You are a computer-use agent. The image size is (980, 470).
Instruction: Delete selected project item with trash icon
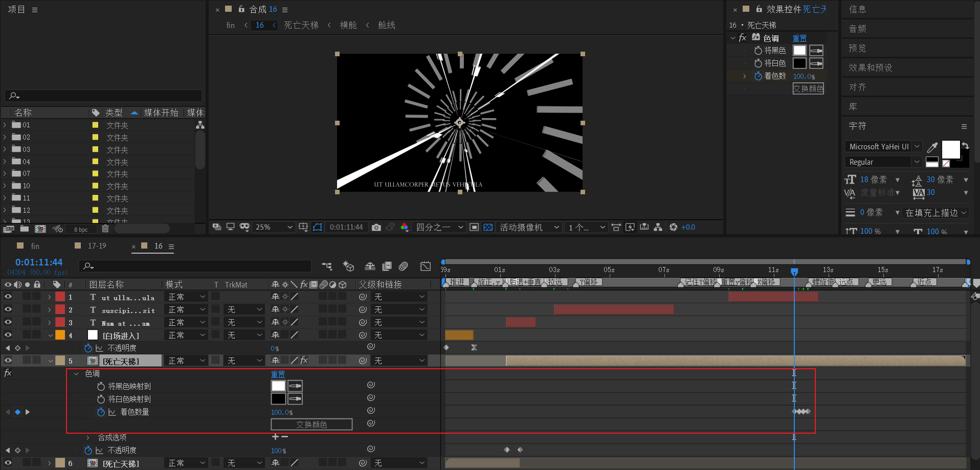(x=105, y=229)
